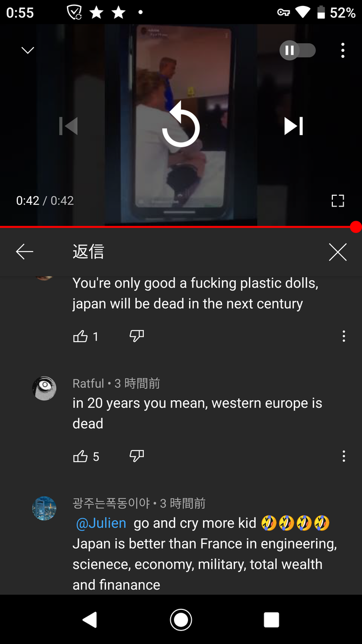Replay the video with circular arrow
Screen dimensions: 362x644
pyautogui.click(x=180, y=125)
